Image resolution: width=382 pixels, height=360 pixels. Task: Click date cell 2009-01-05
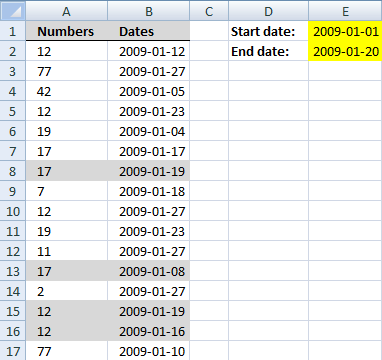[149, 91]
